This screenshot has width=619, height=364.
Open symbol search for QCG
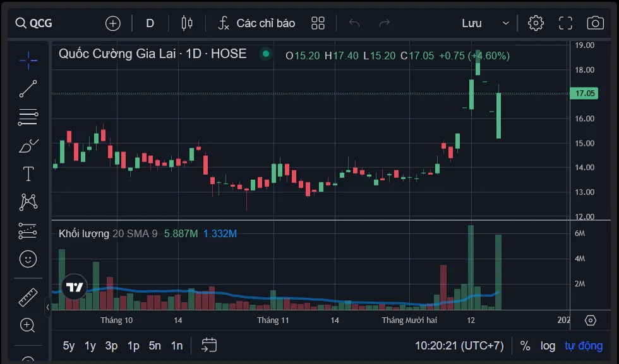34,23
